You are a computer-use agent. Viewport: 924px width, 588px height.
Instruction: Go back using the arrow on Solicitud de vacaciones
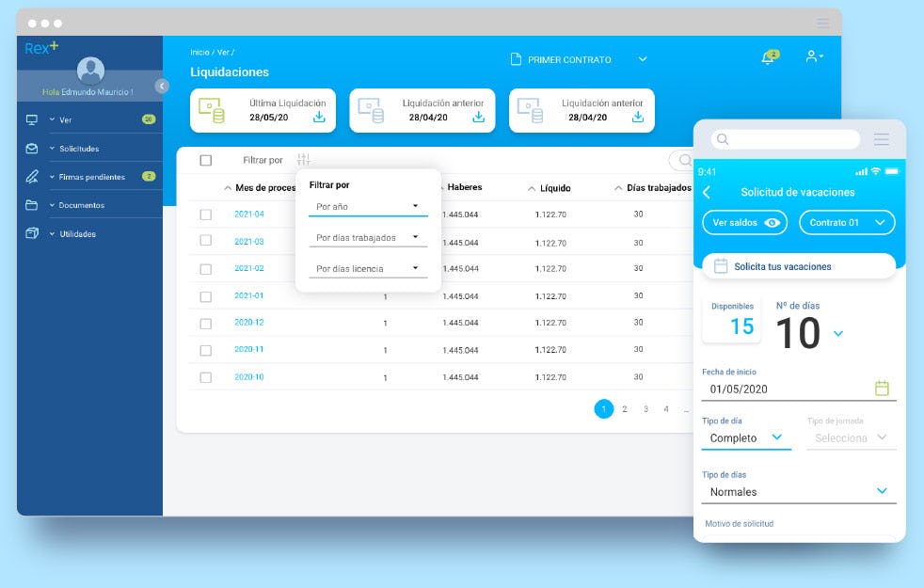click(707, 191)
